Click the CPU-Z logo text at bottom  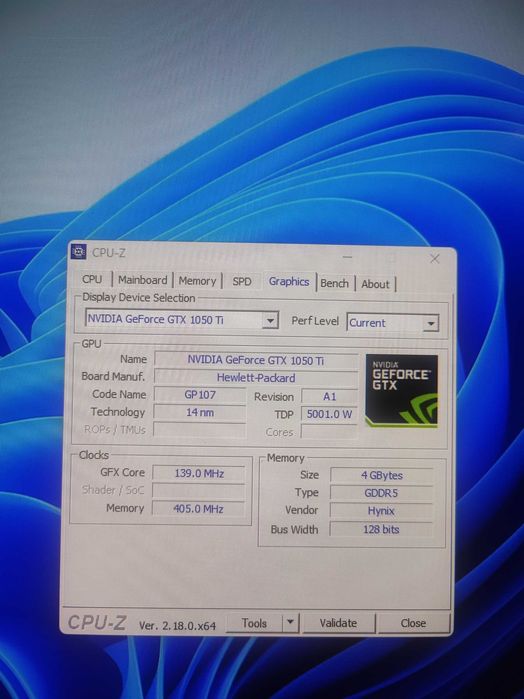[97, 623]
